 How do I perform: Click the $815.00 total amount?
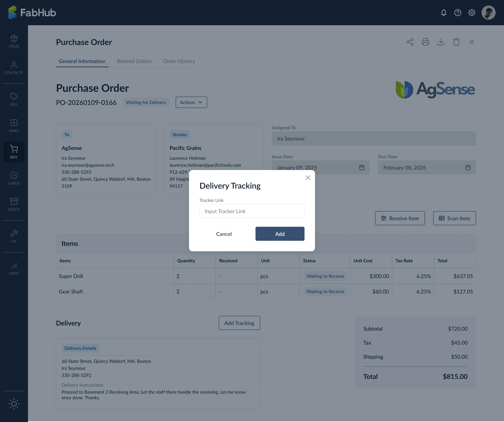click(x=455, y=377)
